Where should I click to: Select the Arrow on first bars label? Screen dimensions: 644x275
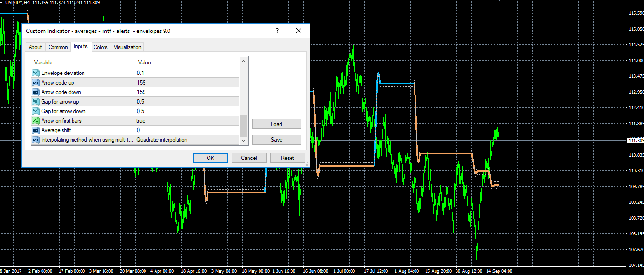62,121
